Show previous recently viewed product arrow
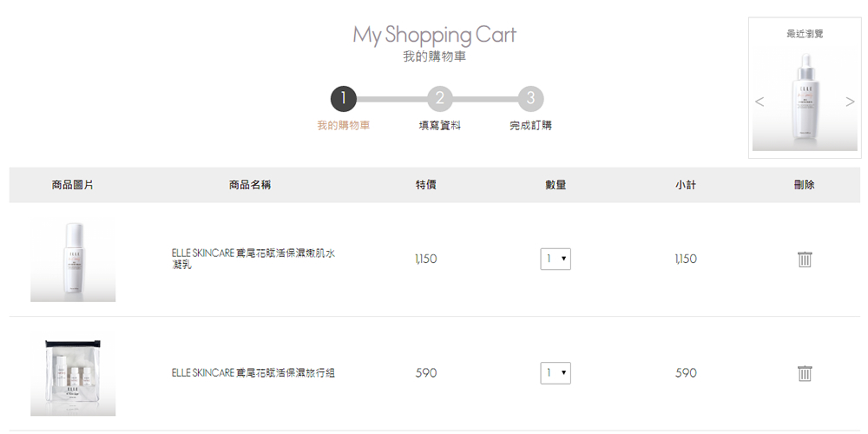Viewport: 868px width, 434px height. coord(759,102)
